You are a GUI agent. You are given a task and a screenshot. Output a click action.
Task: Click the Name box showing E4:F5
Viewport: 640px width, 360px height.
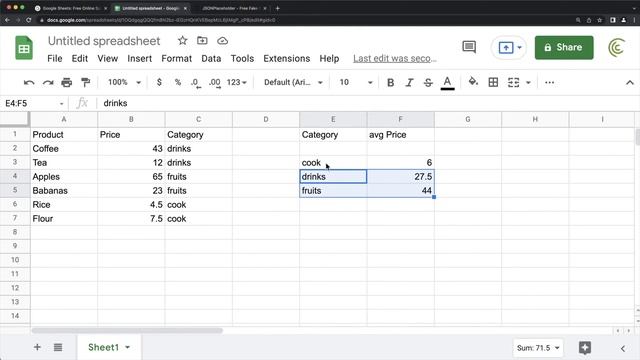34,103
